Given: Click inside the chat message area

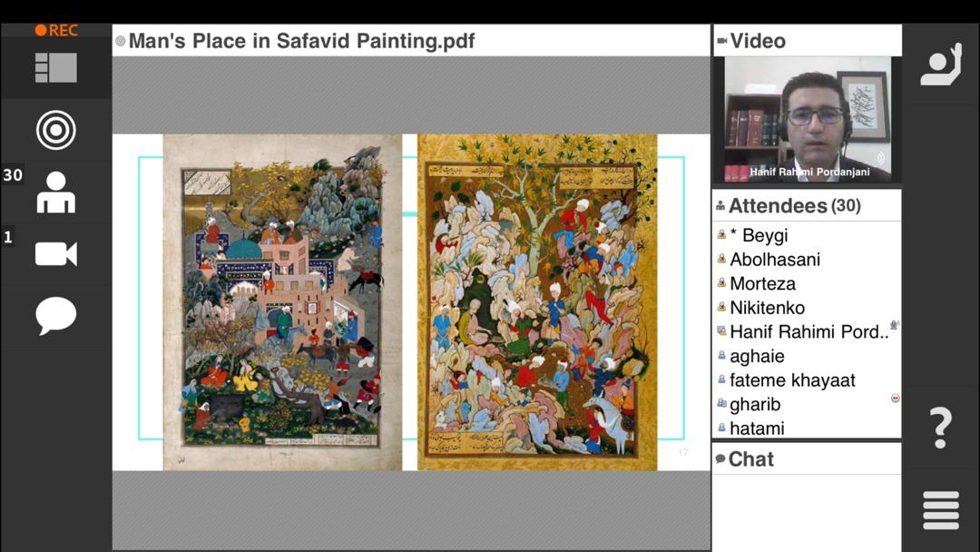Looking at the screenshot, I should pyautogui.click(x=807, y=513).
